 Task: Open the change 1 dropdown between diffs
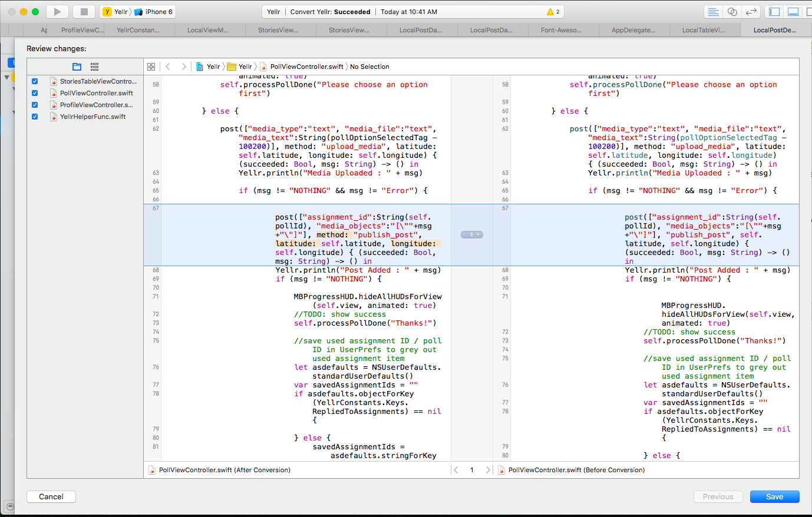click(472, 235)
